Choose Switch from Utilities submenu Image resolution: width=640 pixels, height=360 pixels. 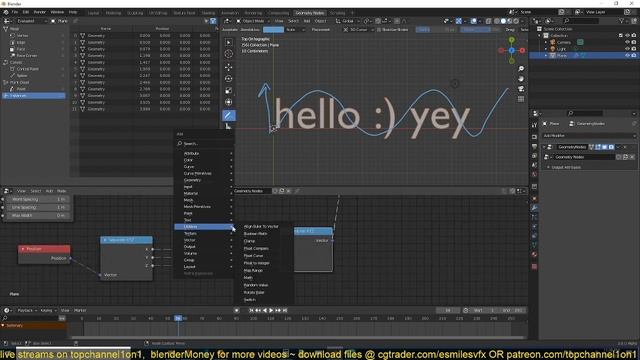tap(249, 300)
